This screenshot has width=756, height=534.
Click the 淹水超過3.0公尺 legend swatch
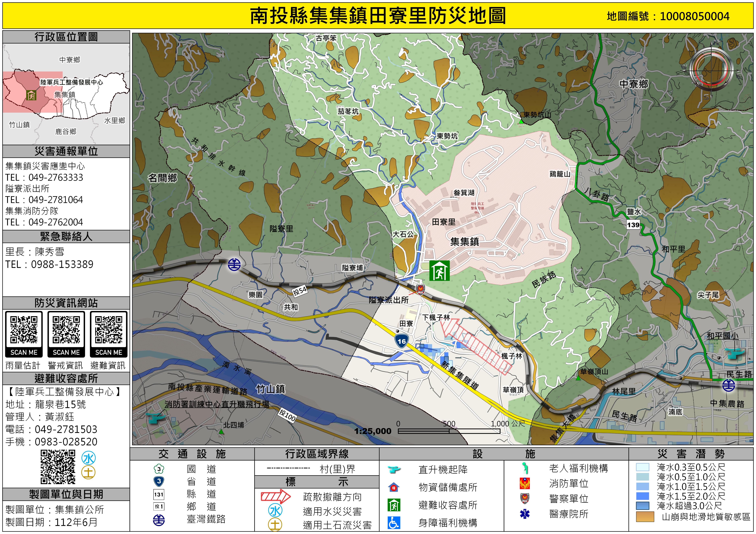(643, 506)
